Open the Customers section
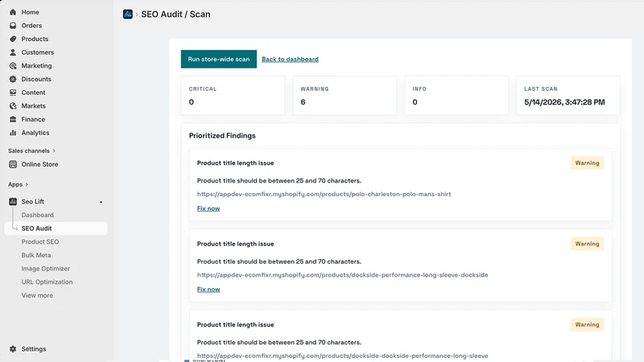Viewport: 644px width, 362px height. pos(37,52)
